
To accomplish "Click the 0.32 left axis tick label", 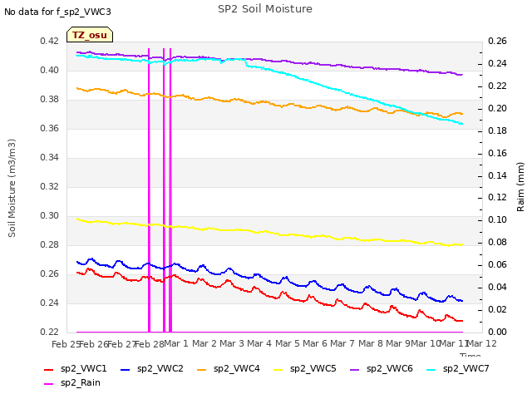I will pos(49,186).
